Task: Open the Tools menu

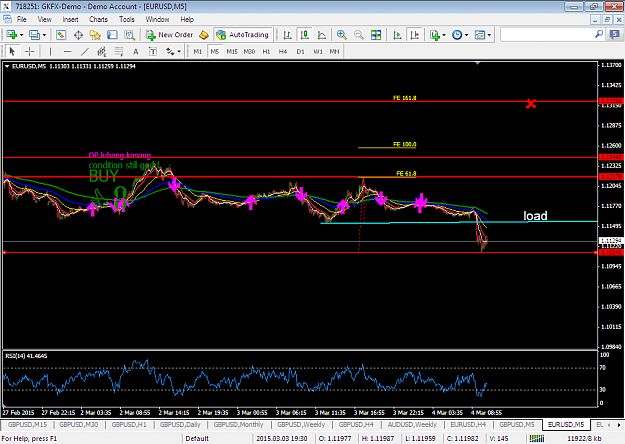Action: coord(127,19)
